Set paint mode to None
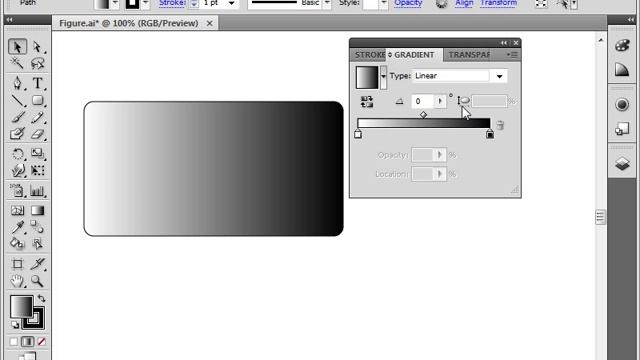 (x=41, y=341)
